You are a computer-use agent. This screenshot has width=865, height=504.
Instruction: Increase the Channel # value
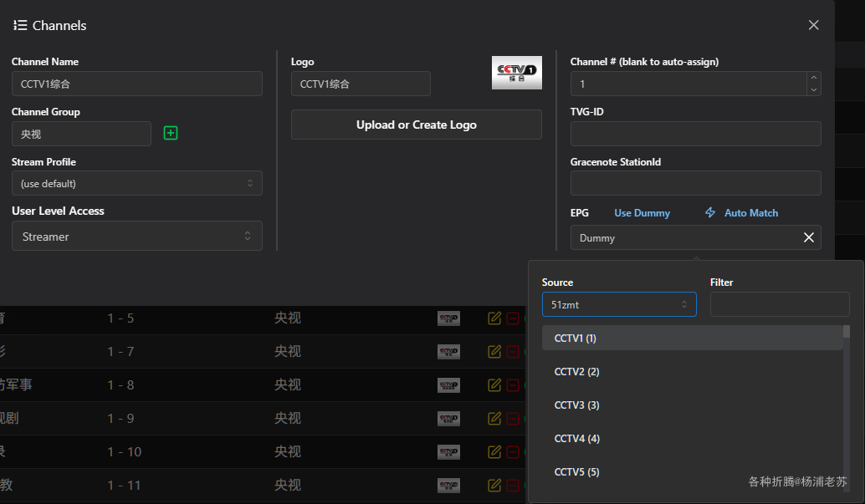(814, 78)
